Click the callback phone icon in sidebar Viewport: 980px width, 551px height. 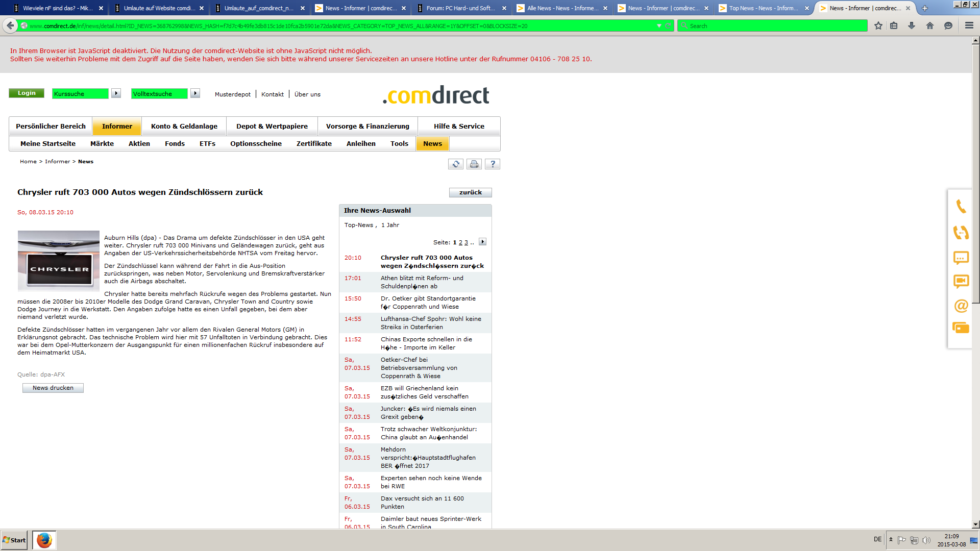coord(961,232)
